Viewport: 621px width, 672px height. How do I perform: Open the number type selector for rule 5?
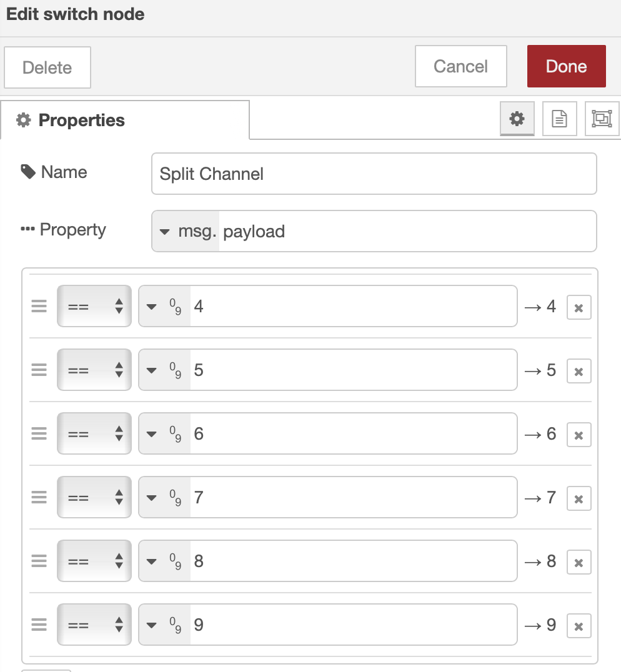(165, 370)
